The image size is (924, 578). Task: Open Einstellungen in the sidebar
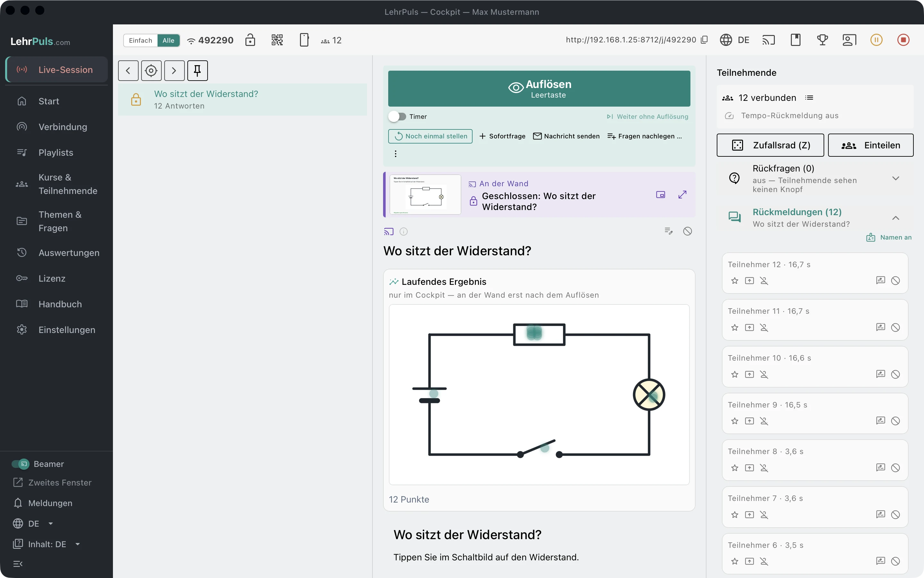pos(56,330)
